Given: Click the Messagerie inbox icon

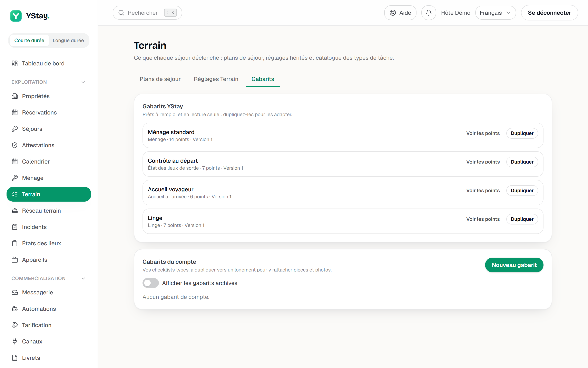Looking at the screenshot, I should pyautogui.click(x=14, y=292).
